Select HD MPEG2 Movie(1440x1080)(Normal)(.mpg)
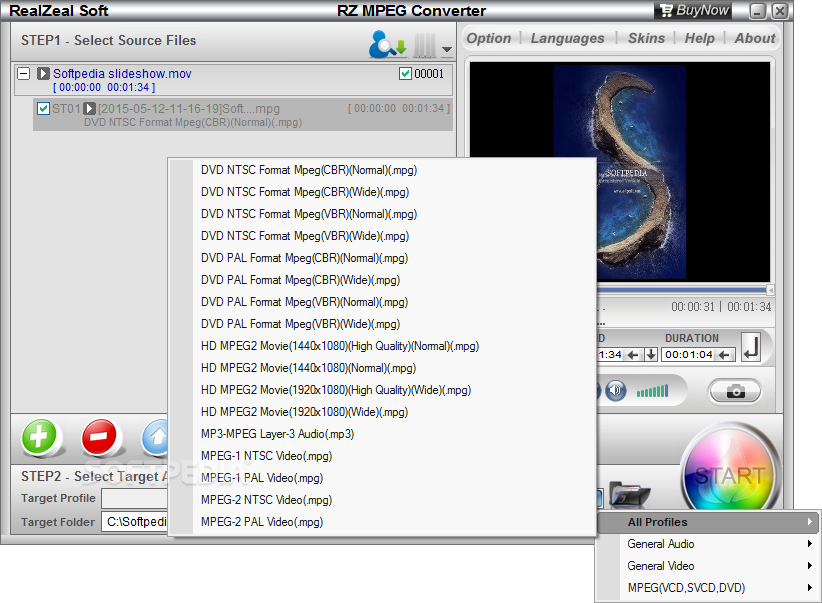822x603 pixels. pos(383,369)
